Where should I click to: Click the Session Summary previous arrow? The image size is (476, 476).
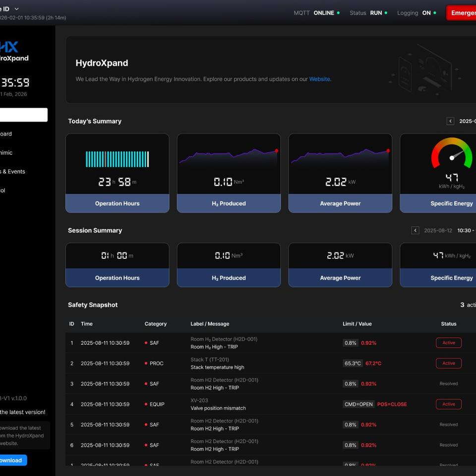(x=415, y=231)
